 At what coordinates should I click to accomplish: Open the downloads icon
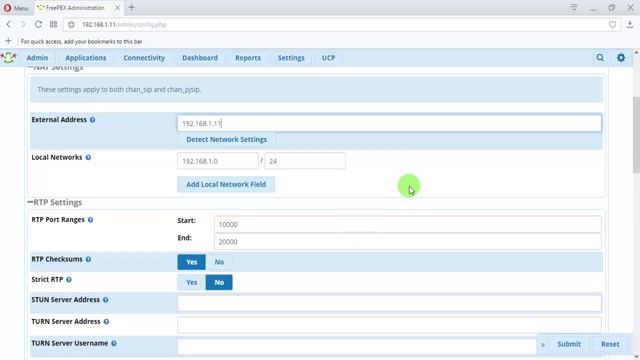[x=630, y=24]
